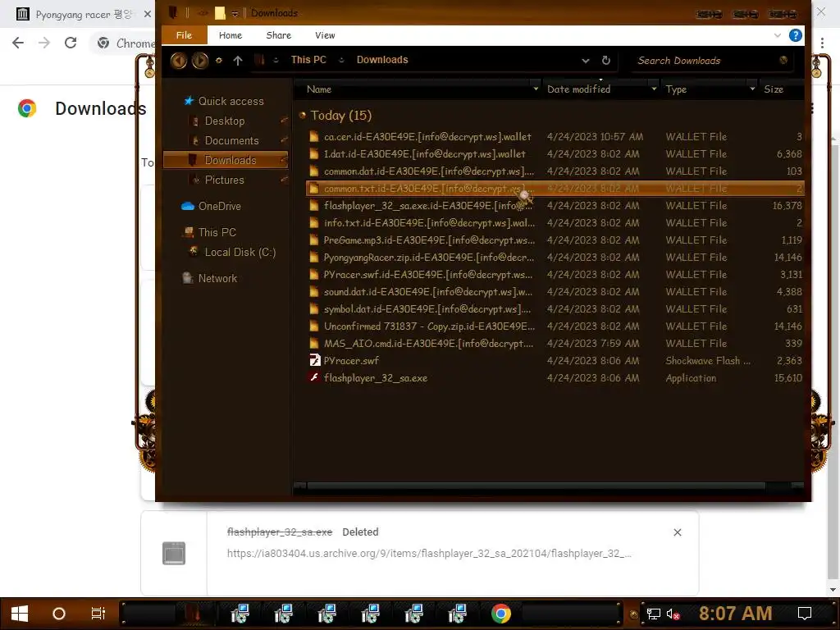This screenshot has height=630, width=840.
Task: Select This PC in navigation pane
Action: [x=217, y=232]
